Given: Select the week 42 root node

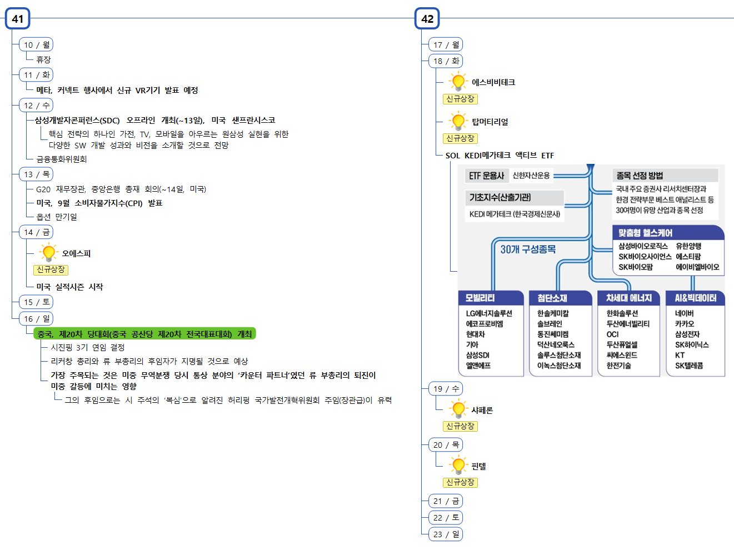Looking at the screenshot, I should point(427,18).
